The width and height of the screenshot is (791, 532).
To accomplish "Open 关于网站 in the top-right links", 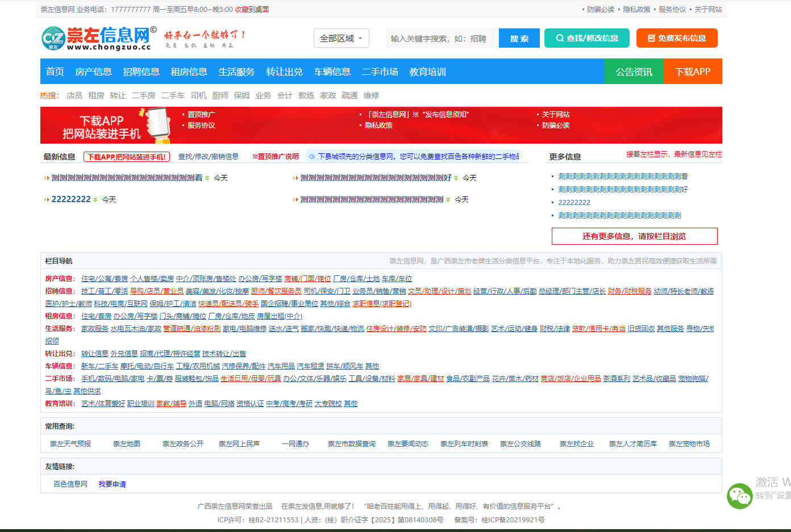I will (708, 9).
